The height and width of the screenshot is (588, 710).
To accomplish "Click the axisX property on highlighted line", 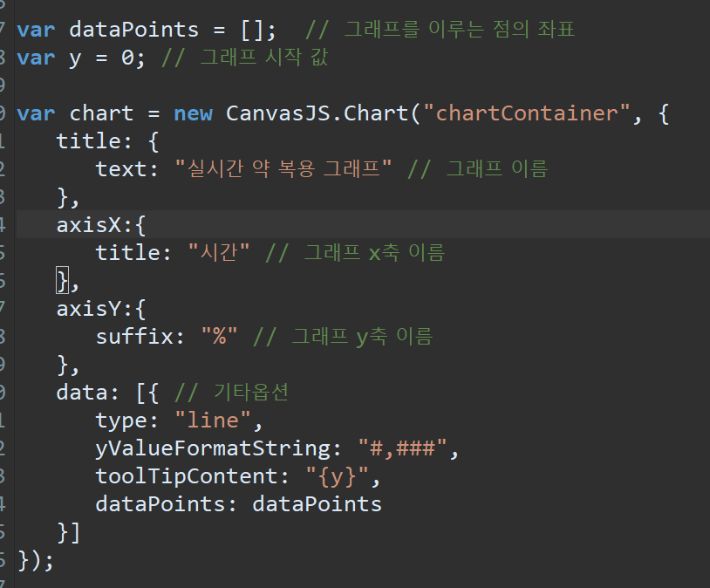I will click(x=84, y=224).
